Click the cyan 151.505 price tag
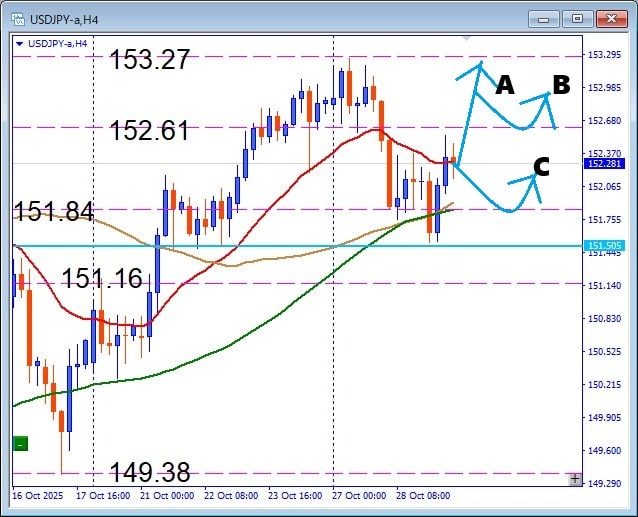Viewport: 638px width, 517px height. tap(606, 245)
